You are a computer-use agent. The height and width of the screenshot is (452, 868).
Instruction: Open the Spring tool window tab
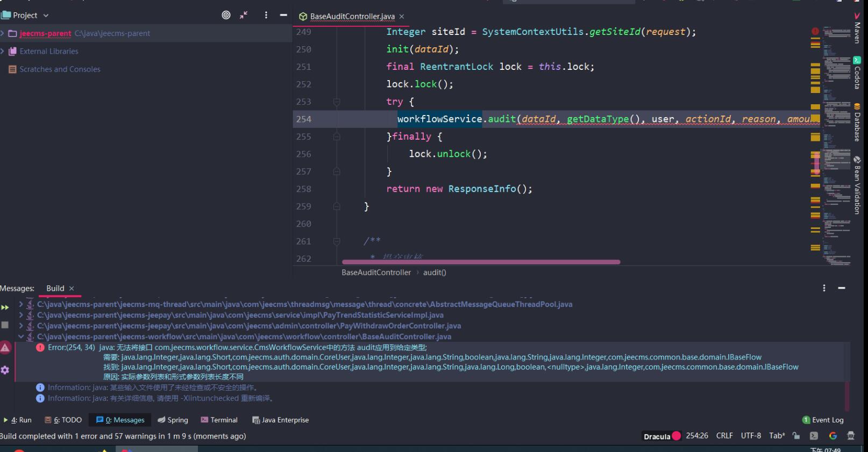(173, 420)
